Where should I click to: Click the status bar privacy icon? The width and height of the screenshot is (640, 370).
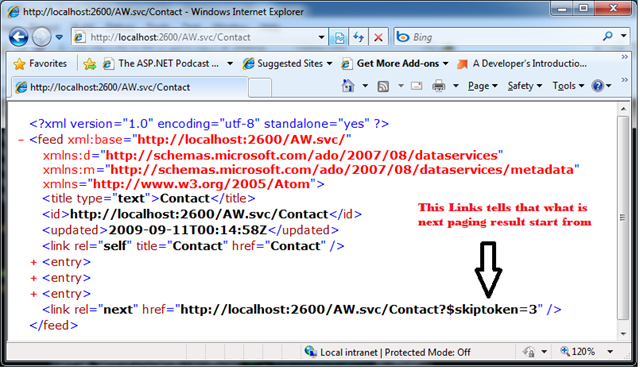tap(529, 352)
